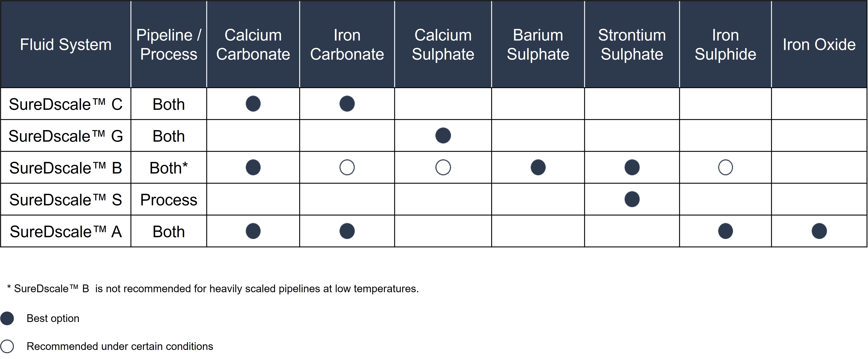Click the hollow legend circle for conditional recommendation

7,346
